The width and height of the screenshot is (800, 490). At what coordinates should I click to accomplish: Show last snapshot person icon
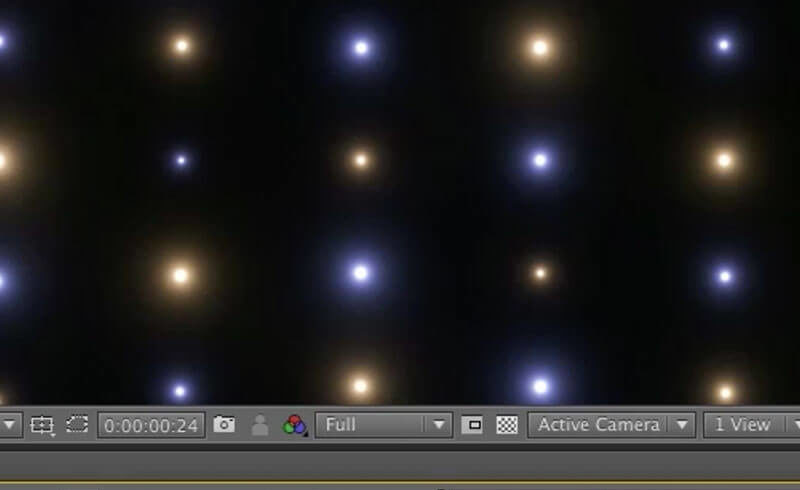260,425
